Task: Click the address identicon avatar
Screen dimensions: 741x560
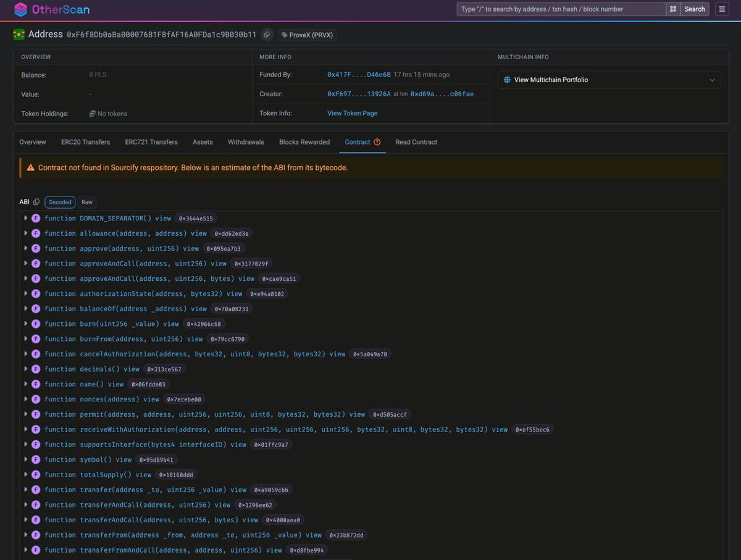Action: pos(19,35)
